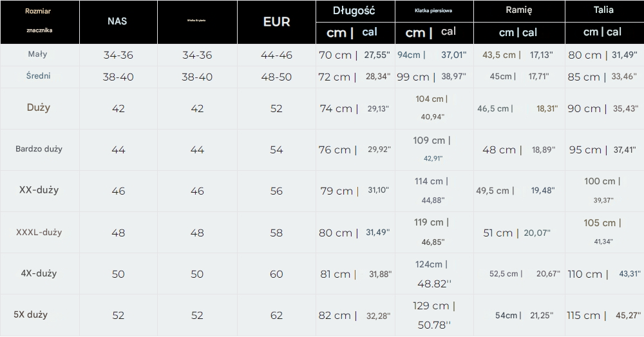Viewport: 644px width, 337px height.
Task: Click the Klatka piersiowa header
Action: [433, 10]
